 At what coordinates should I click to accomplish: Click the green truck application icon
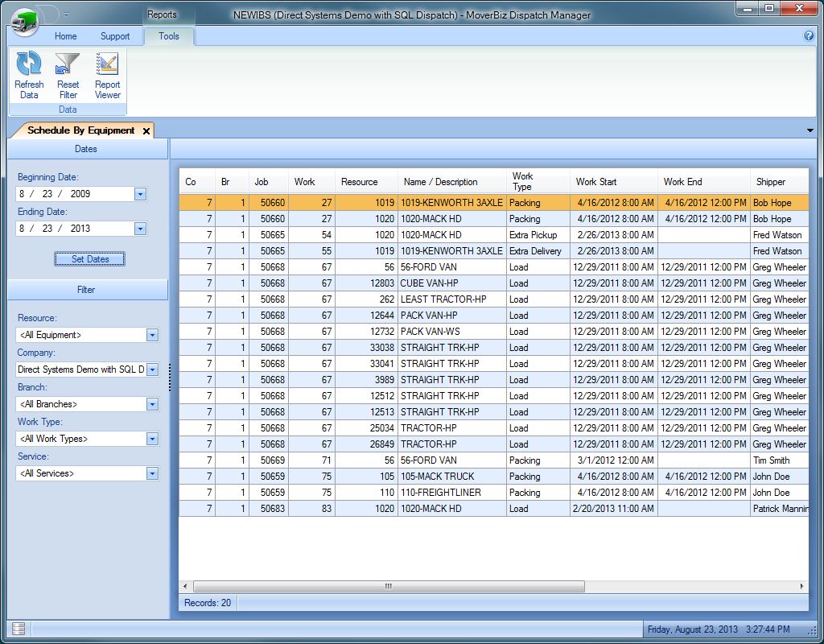(26, 18)
